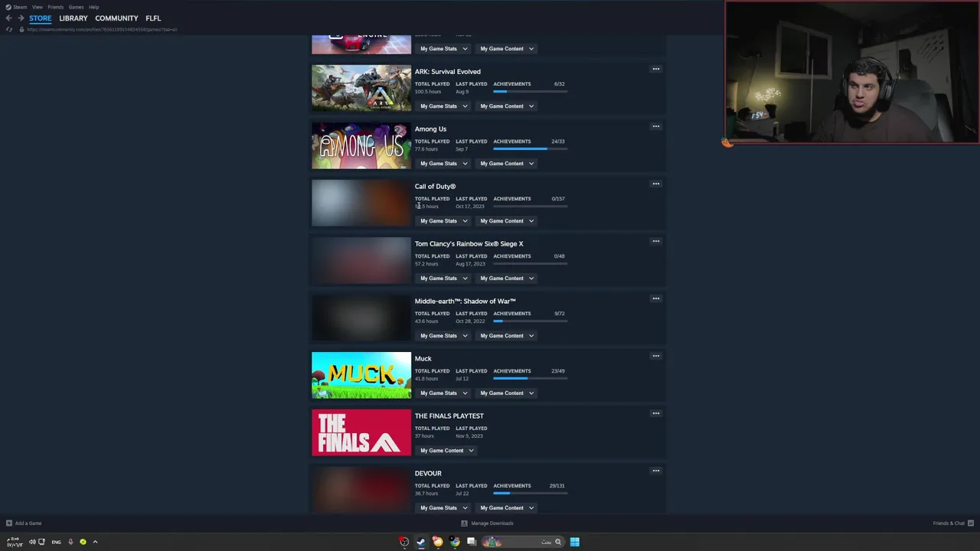Click the Muck game thumbnail
Viewport: 980px width, 551px height.
(x=361, y=375)
